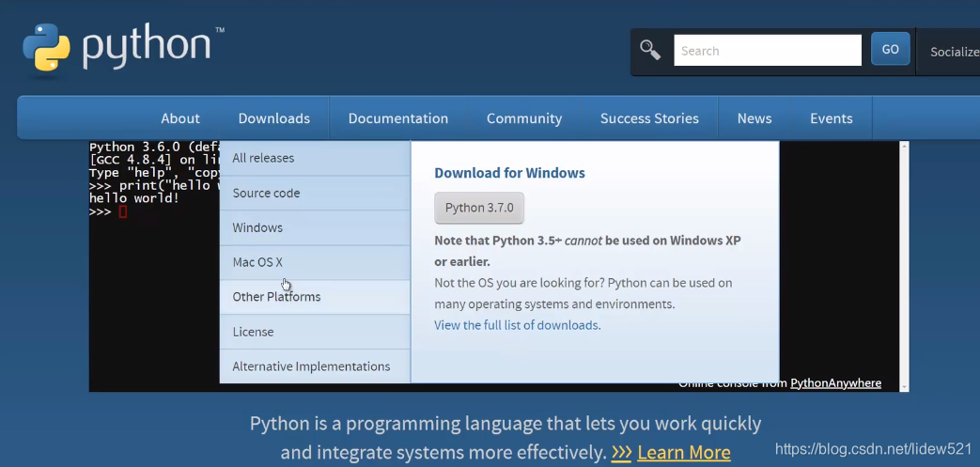Select Windows in Downloads dropdown
This screenshot has height=467, width=980.
point(315,227)
